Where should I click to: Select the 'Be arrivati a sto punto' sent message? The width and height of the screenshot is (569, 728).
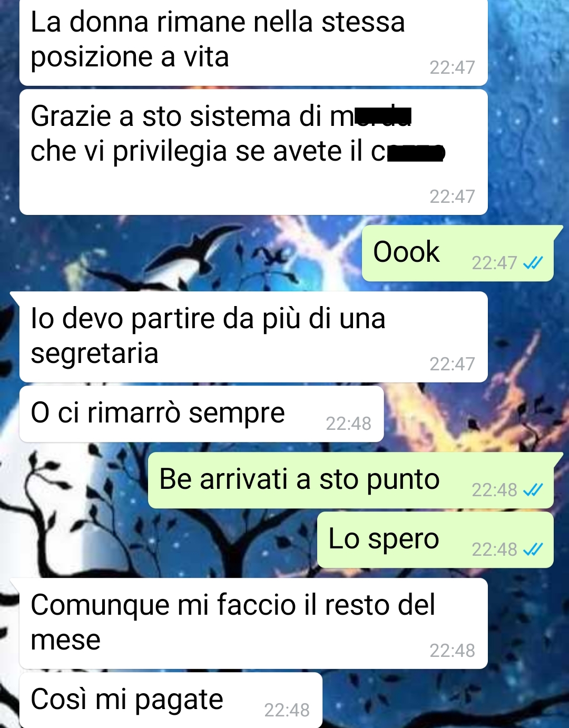point(351,480)
